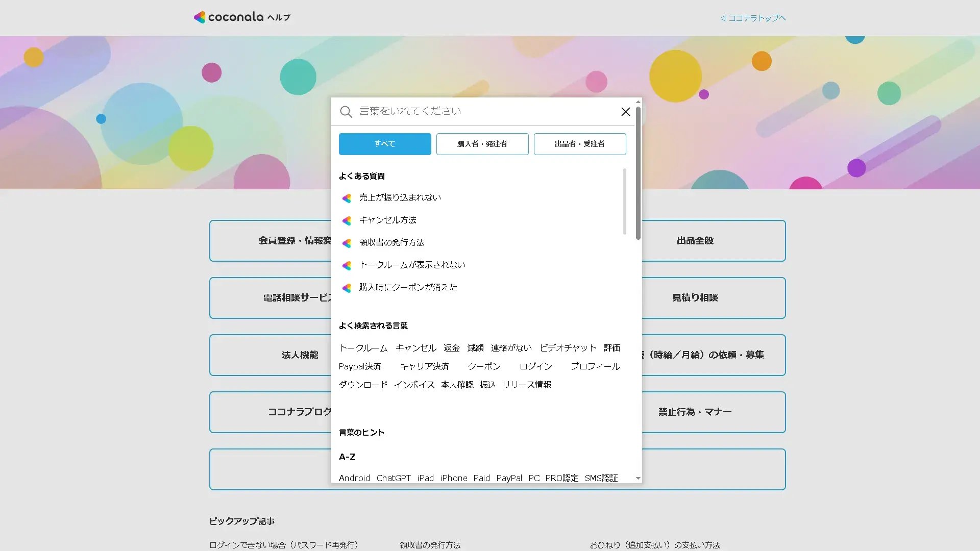The image size is (980, 551).
Task: Select hint word Paid
Action: (481, 478)
